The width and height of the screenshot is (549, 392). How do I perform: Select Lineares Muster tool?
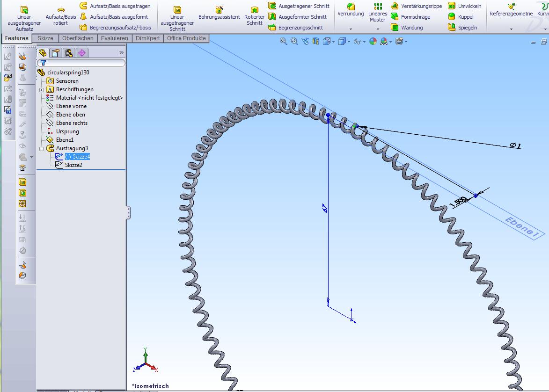377,13
